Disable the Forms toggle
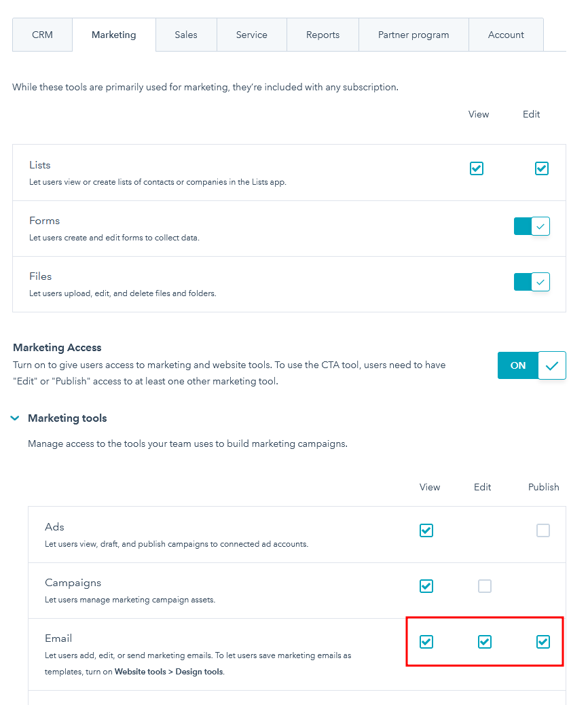 (x=532, y=225)
